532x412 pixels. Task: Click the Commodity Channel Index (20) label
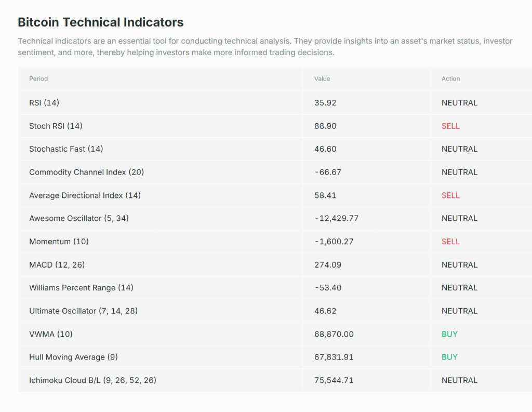(x=86, y=172)
